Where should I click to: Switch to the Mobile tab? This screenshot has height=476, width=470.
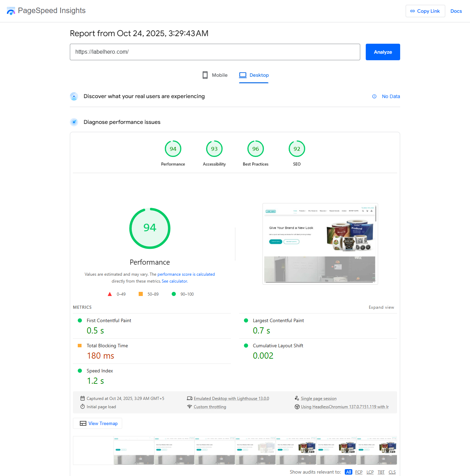click(x=215, y=75)
